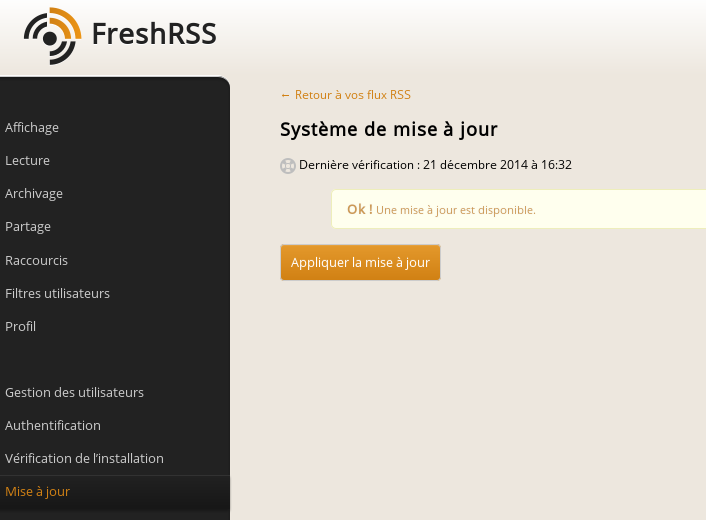Select the active Mise à jour item
Viewport: 706px width, 520px height.
pyautogui.click(x=115, y=492)
